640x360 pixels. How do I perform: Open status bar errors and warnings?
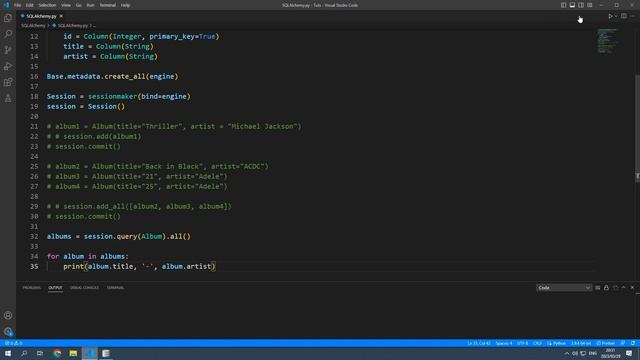click(13, 343)
